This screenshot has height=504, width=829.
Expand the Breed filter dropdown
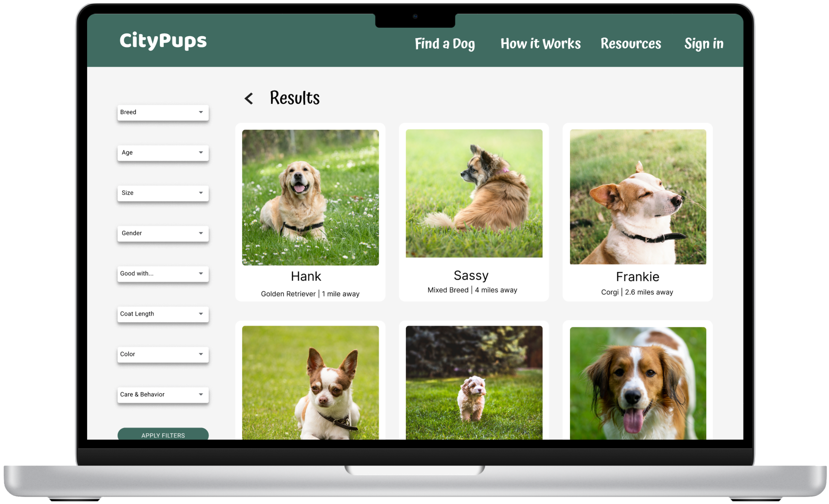pyautogui.click(x=163, y=112)
